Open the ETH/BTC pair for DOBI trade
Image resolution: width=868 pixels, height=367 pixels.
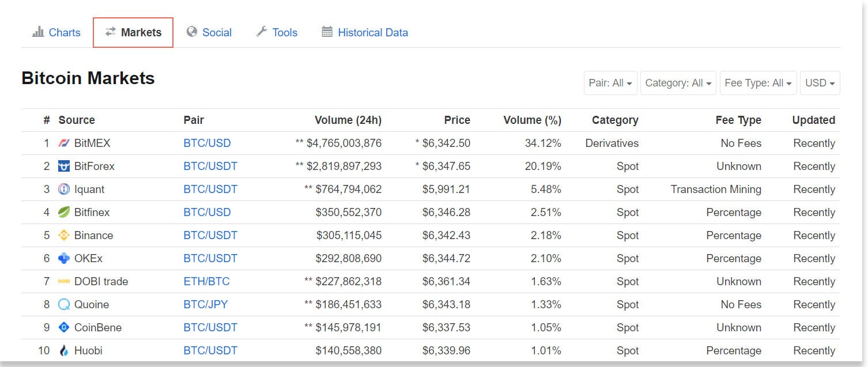pos(207,281)
